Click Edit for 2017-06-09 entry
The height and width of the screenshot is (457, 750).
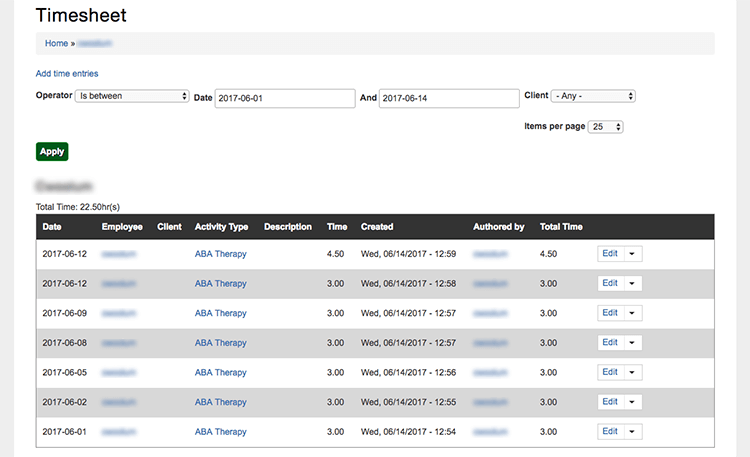pos(610,313)
